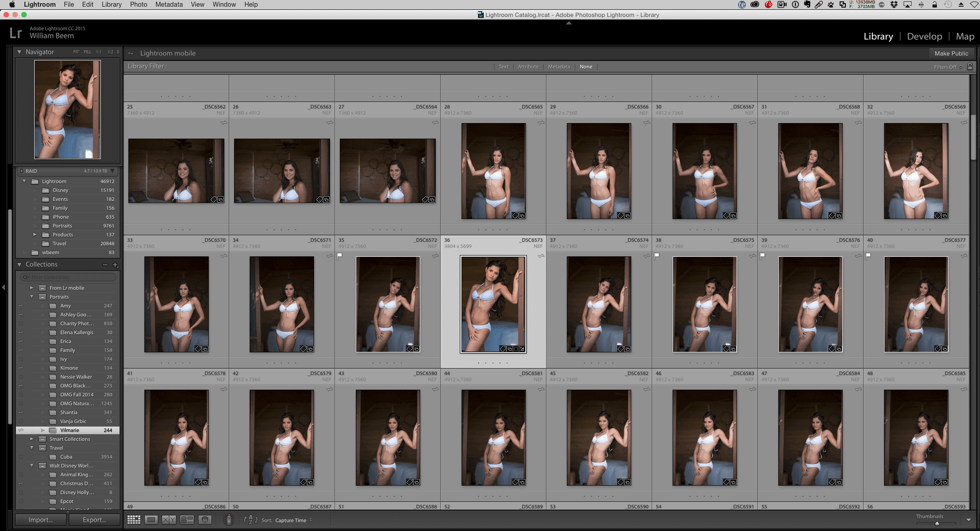Enable mobile sync for Charity Phot… collection

click(20, 323)
